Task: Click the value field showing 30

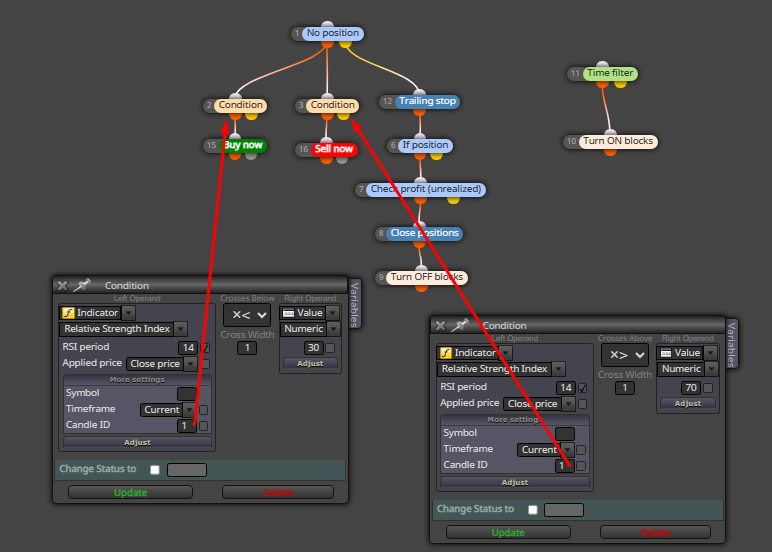Action: pyautogui.click(x=314, y=348)
